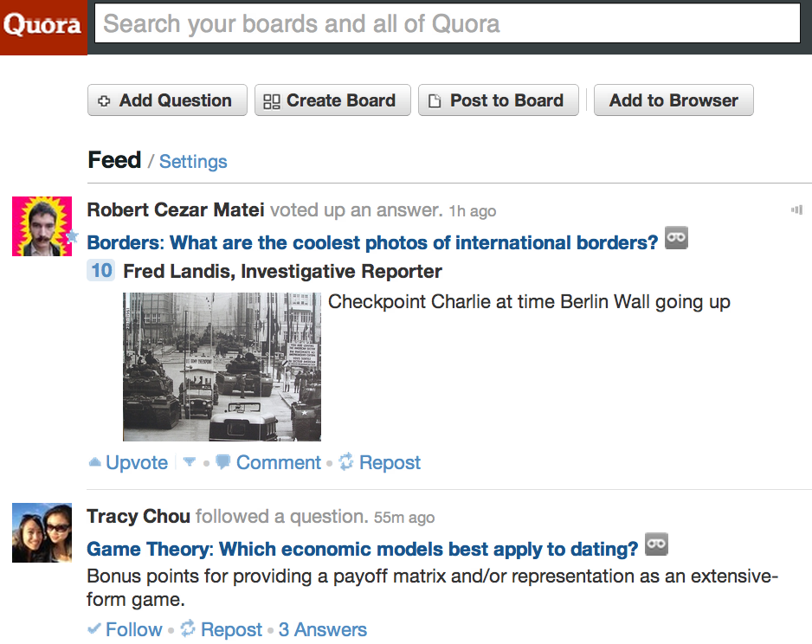Image resolution: width=812 pixels, height=644 pixels.
Task: Click the Quora logo
Action: (43, 26)
